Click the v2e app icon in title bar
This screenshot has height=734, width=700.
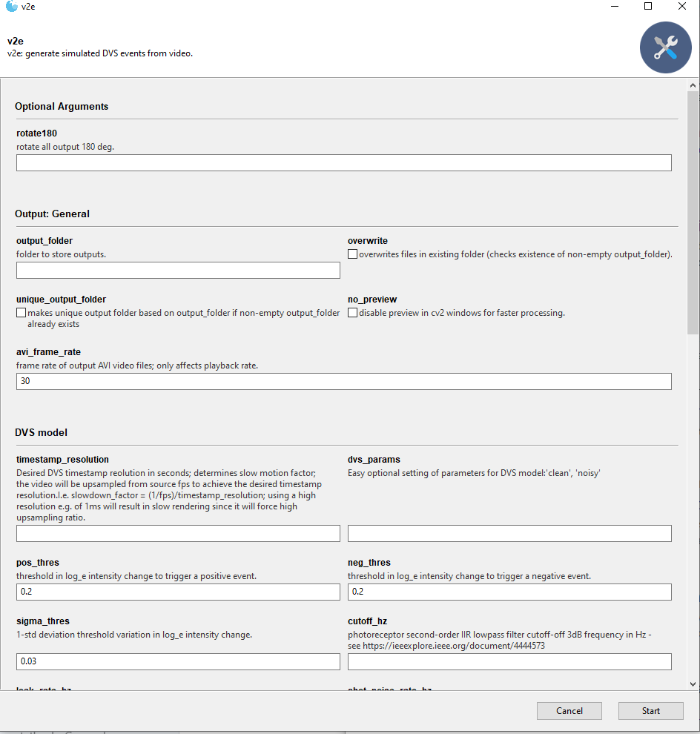click(x=11, y=6)
